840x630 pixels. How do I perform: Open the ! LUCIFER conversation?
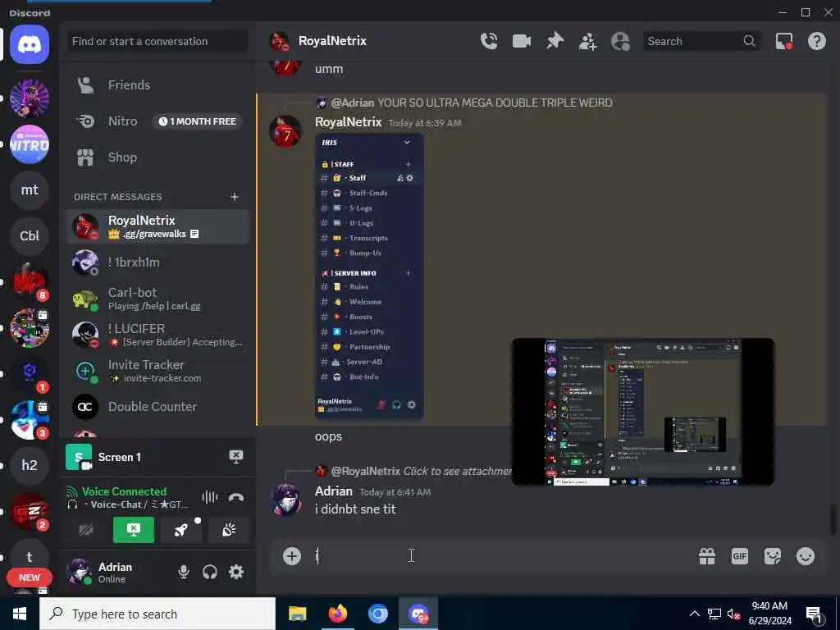158,335
